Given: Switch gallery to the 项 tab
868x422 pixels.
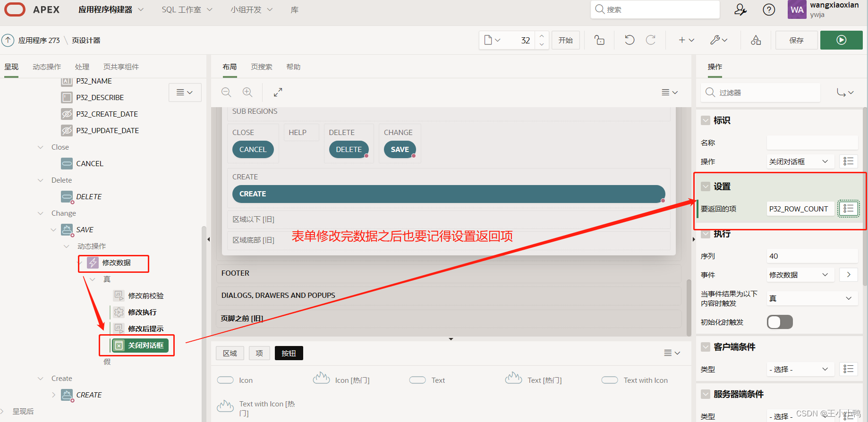Looking at the screenshot, I should 259,353.
